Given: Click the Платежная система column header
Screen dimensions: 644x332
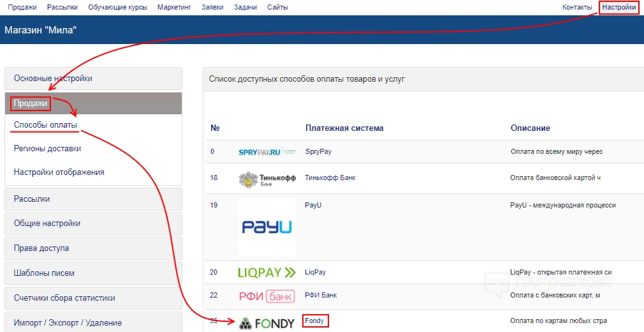Looking at the screenshot, I should click(x=344, y=128).
